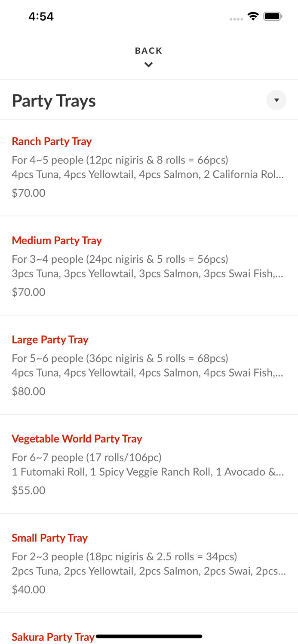
Task: Tap the Small Party Tray $40.00 price
Action: coord(28,589)
